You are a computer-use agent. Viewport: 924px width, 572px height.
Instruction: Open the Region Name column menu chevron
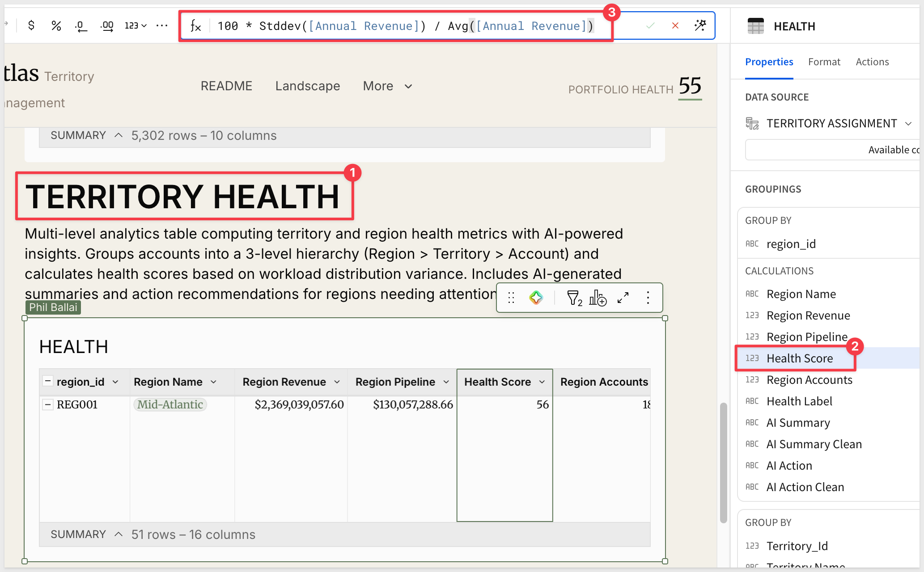(213, 382)
